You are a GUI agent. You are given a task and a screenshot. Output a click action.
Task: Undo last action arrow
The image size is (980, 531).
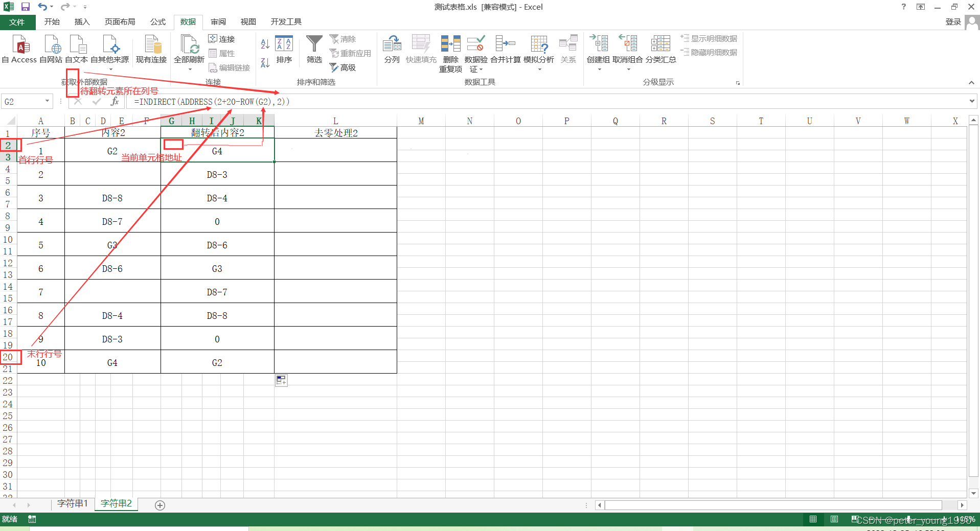(43, 7)
